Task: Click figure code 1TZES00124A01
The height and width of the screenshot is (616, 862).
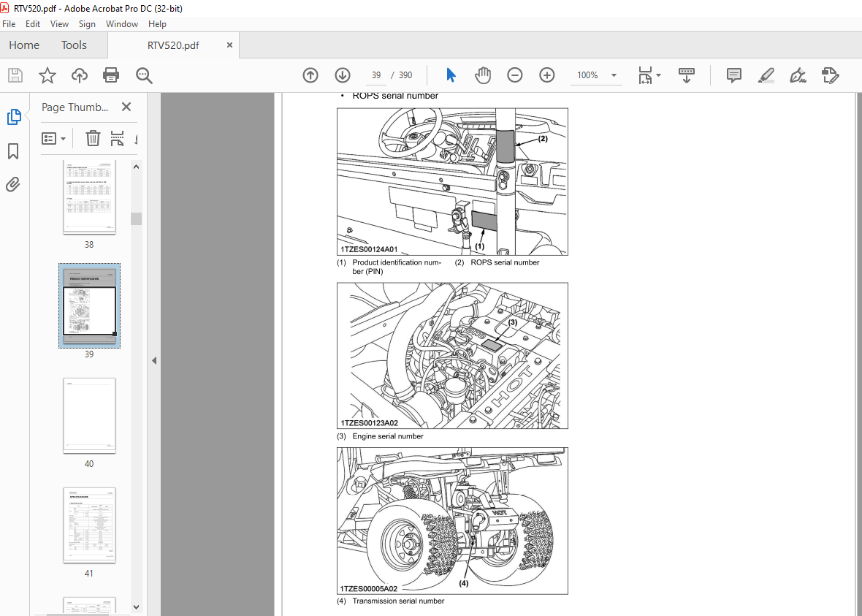Action: [x=369, y=249]
